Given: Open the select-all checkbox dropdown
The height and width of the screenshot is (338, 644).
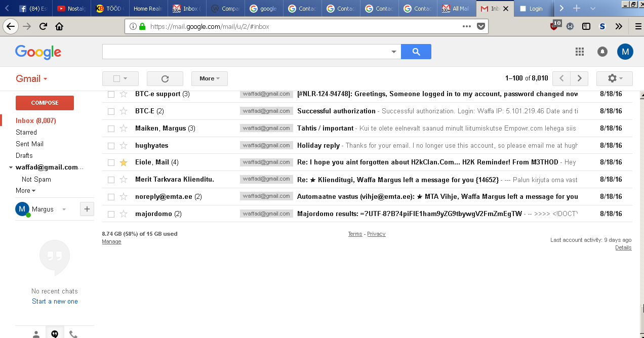Looking at the screenshot, I should click(x=120, y=78).
